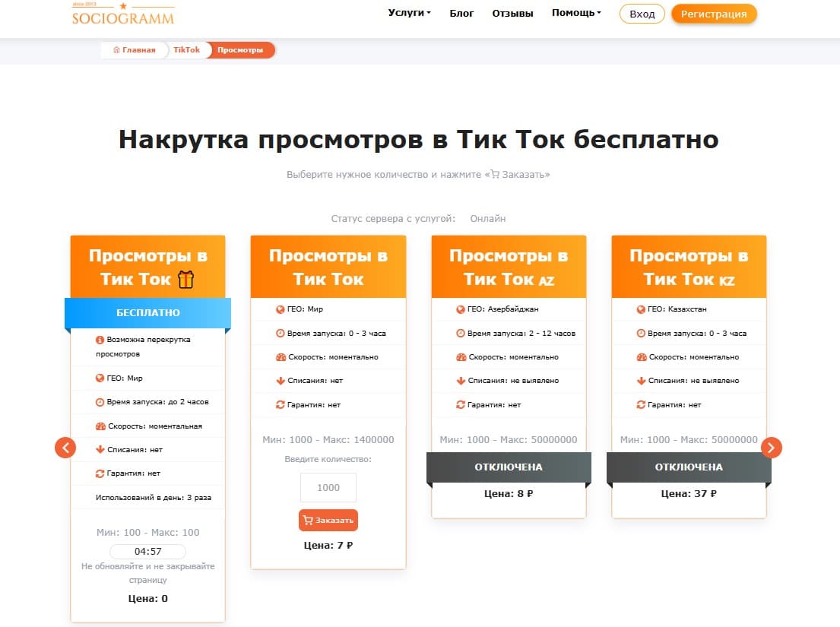Viewport: 840px width, 627px height.
Task: Click Списания arrow icon in second card
Action: point(281,381)
